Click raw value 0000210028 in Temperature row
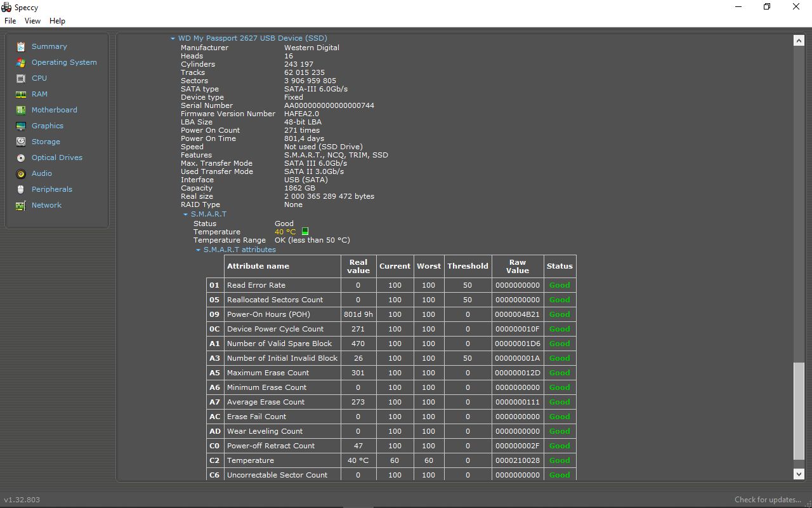Image resolution: width=812 pixels, height=508 pixels. point(518,460)
